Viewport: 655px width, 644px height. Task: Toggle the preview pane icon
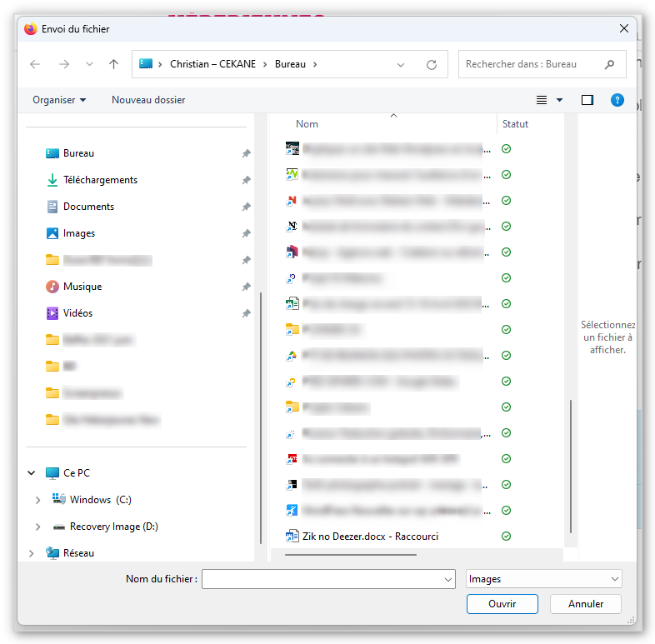pyautogui.click(x=587, y=100)
